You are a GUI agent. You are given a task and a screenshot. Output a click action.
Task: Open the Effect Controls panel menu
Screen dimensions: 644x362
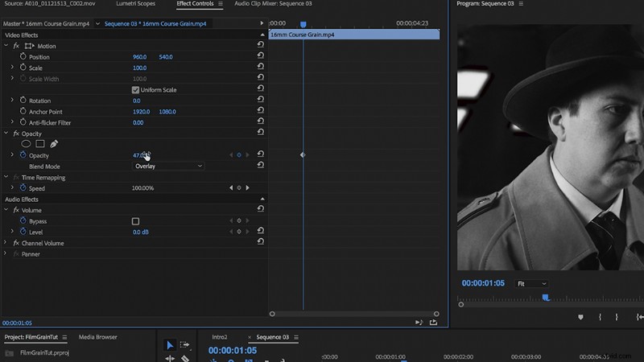coord(221,4)
